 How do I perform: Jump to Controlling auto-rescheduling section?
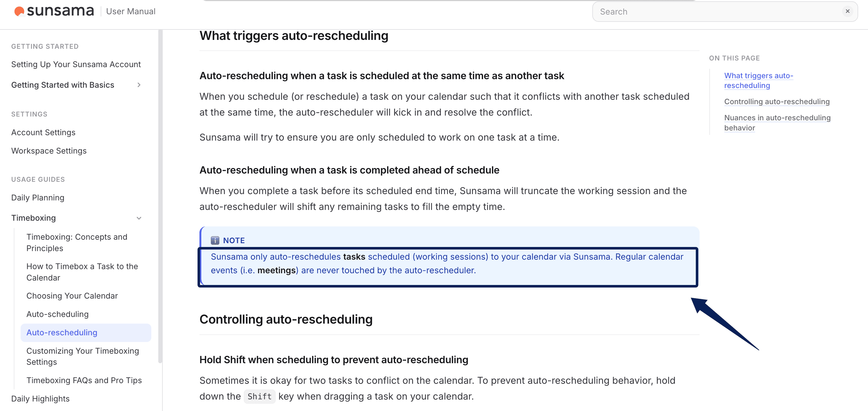[x=777, y=102]
